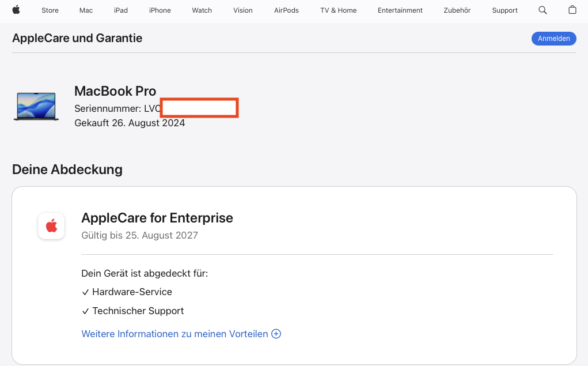Open the search magnifying glass icon
Screen dimensions: 588x366
[543, 10]
